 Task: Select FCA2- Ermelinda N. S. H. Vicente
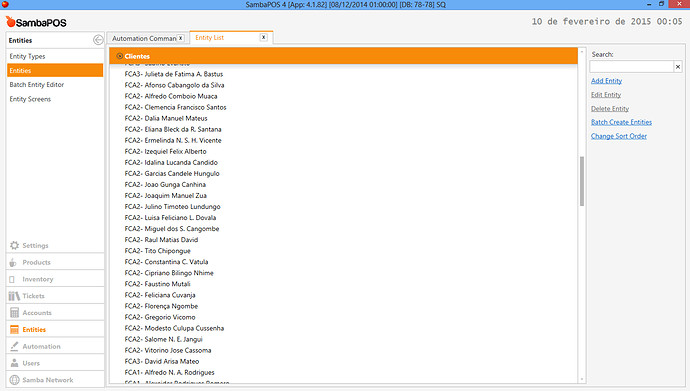pos(172,140)
